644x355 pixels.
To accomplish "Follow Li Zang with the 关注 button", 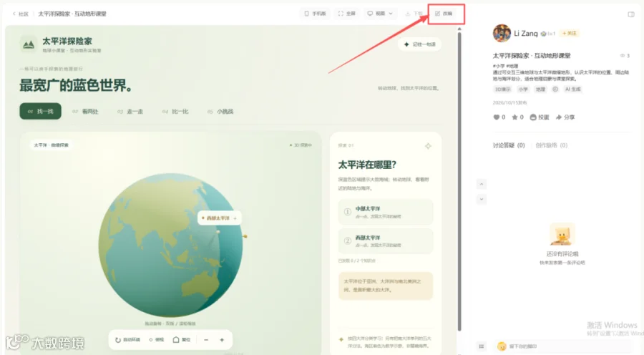I will (570, 33).
